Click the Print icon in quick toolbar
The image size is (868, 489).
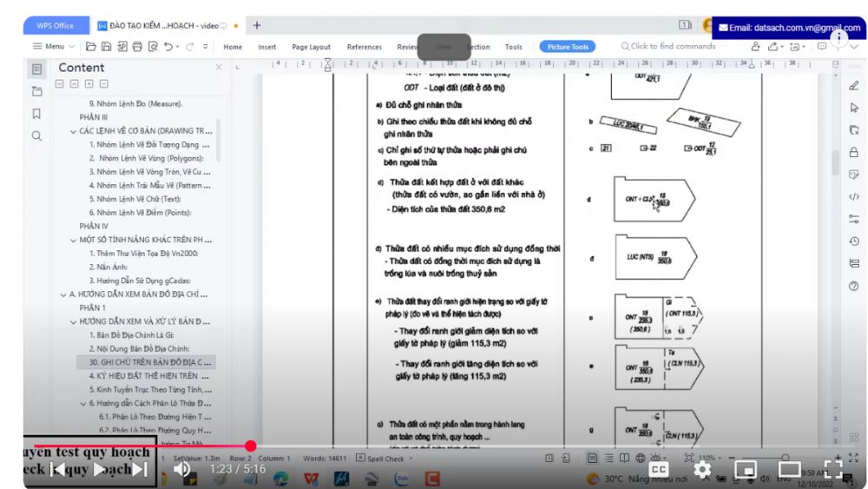[137, 47]
